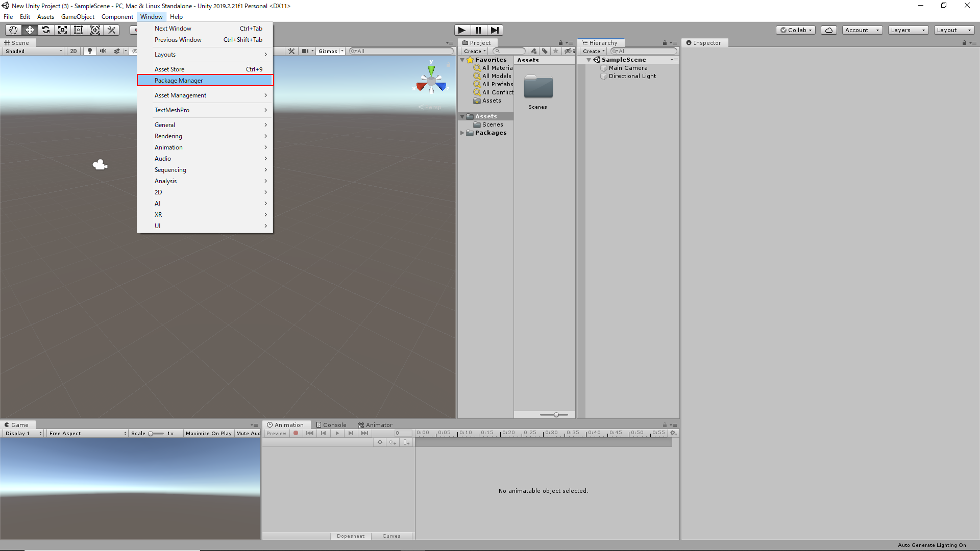Expand the Packages folder
980x551 pixels.
coord(462,133)
